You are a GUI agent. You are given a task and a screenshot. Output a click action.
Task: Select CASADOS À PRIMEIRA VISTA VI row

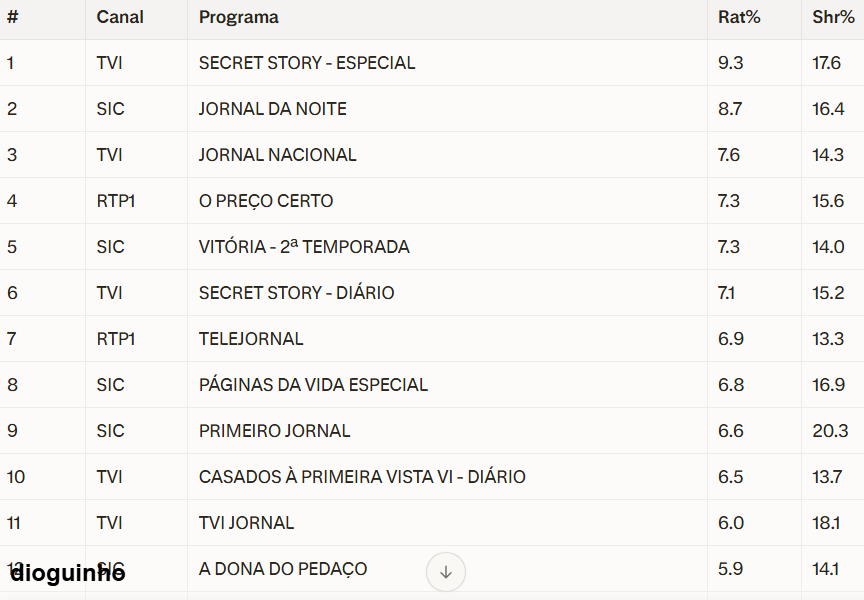[x=362, y=477]
